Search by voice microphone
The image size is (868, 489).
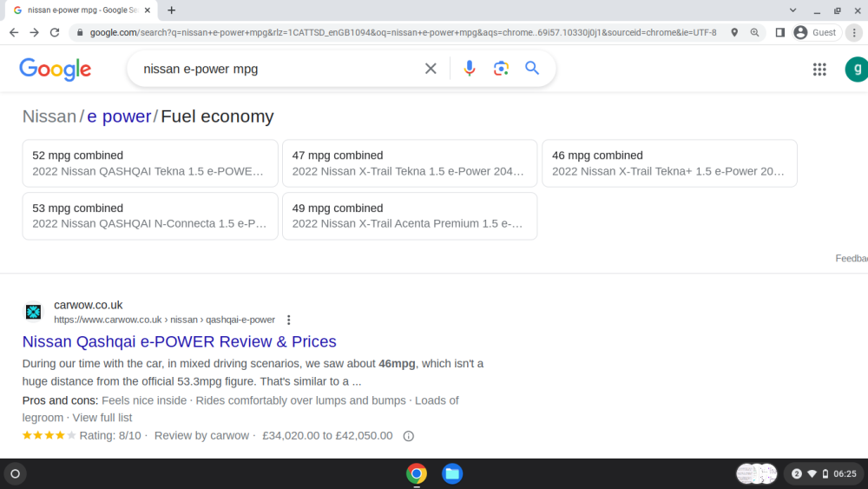tap(469, 69)
